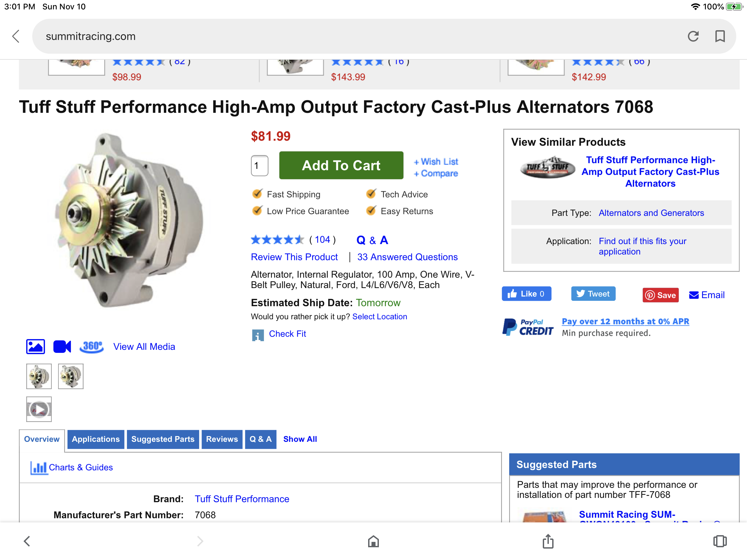Go to the browser home page
The width and height of the screenshot is (747, 560).
(x=373, y=541)
